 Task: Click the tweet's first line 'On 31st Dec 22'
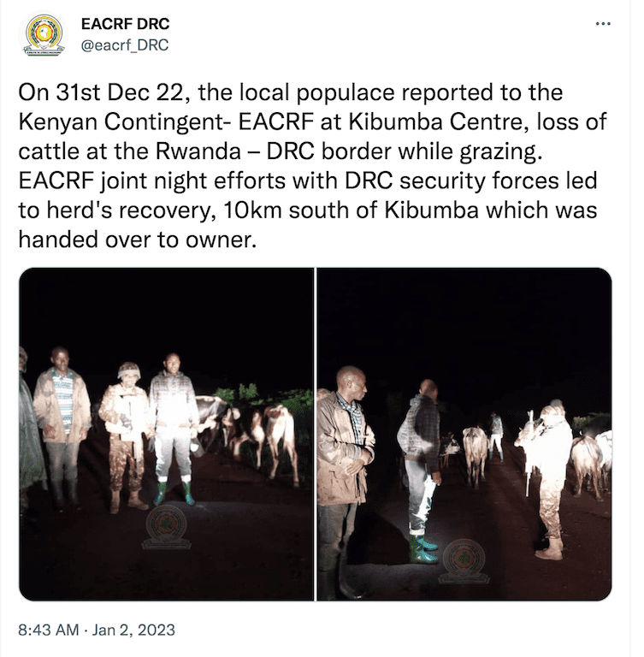[x=100, y=92]
